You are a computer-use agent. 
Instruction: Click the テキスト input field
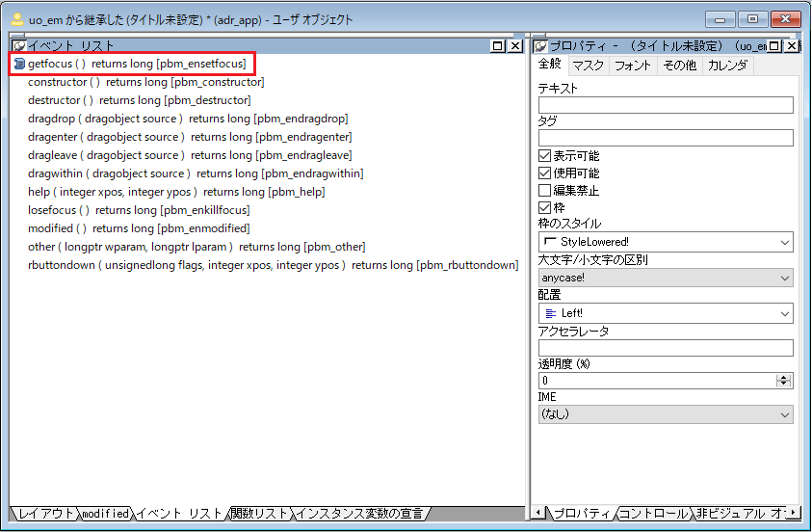pos(665,105)
